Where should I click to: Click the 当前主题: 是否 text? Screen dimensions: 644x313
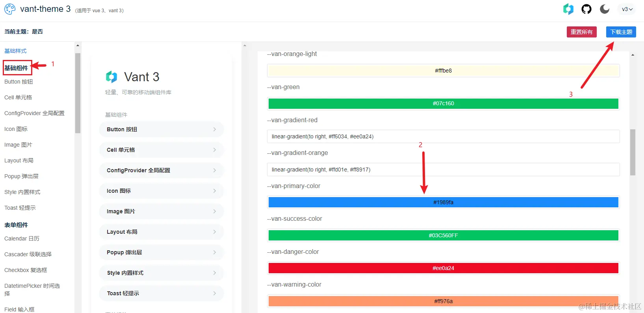[x=24, y=32]
